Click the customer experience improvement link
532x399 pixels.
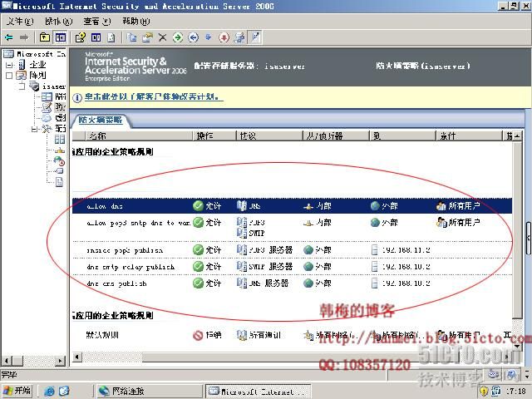coord(154,96)
